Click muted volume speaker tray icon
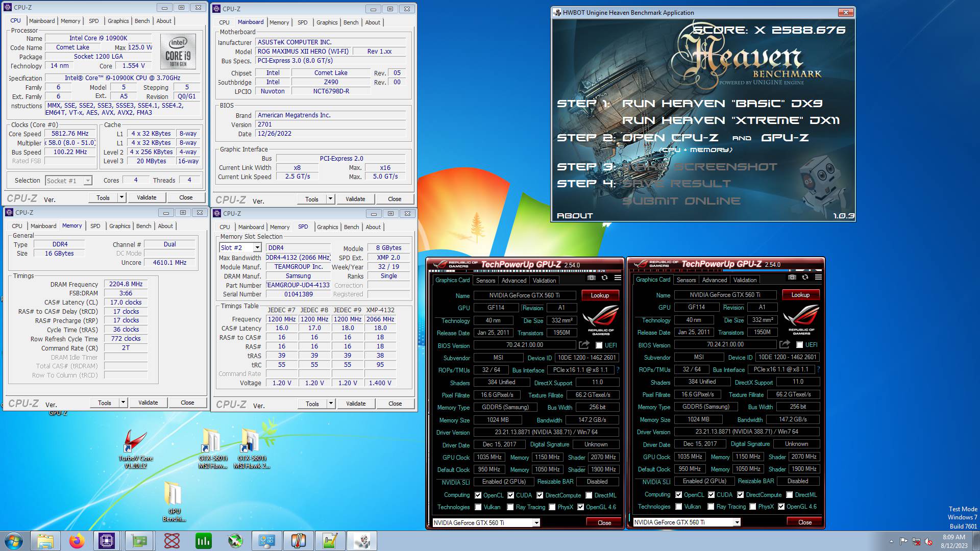Viewport: 980px width, 551px height. [x=928, y=542]
